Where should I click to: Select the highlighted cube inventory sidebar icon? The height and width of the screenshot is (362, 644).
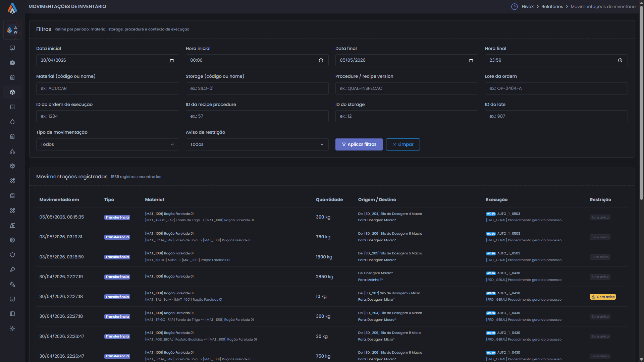(12, 92)
